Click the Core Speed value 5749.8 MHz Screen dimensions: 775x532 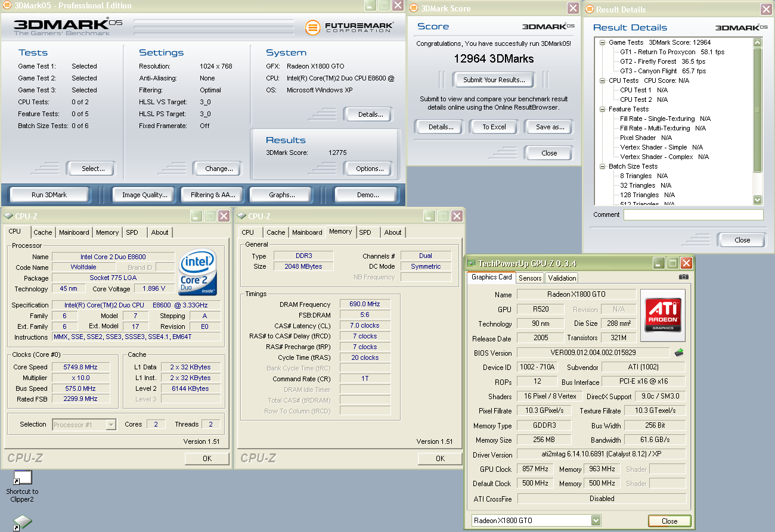pos(80,367)
